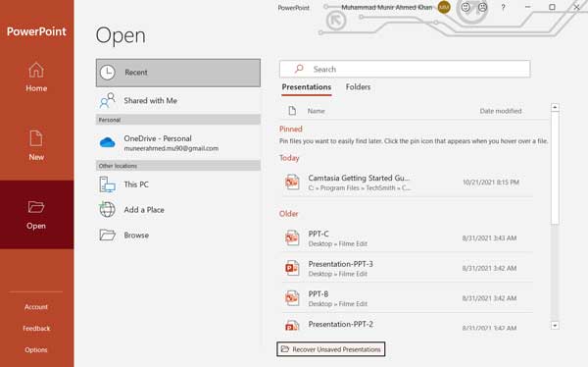Viewport: 588px width, 367px height.
Task: Choose OneDrive - Personal location
Action: click(178, 142)
